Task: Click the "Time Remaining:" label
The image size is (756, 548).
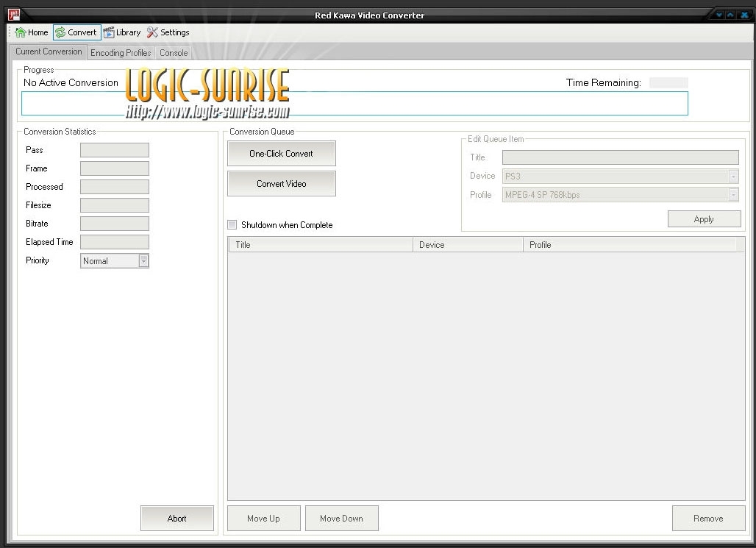Action: pyautogui.click(x=604, y=82)
